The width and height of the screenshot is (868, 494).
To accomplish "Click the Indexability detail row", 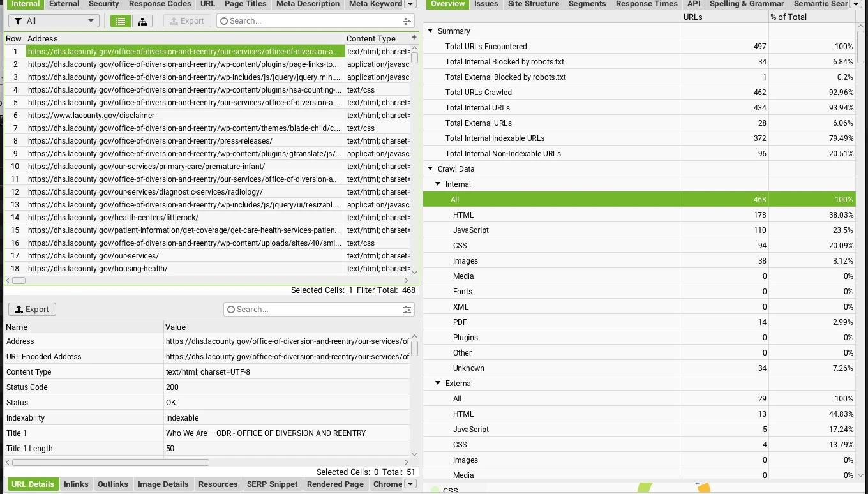I will click(x=207, y=418).
